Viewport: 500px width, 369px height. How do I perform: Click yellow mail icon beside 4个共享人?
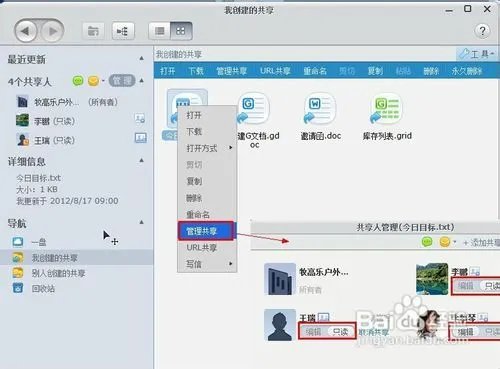93,81
